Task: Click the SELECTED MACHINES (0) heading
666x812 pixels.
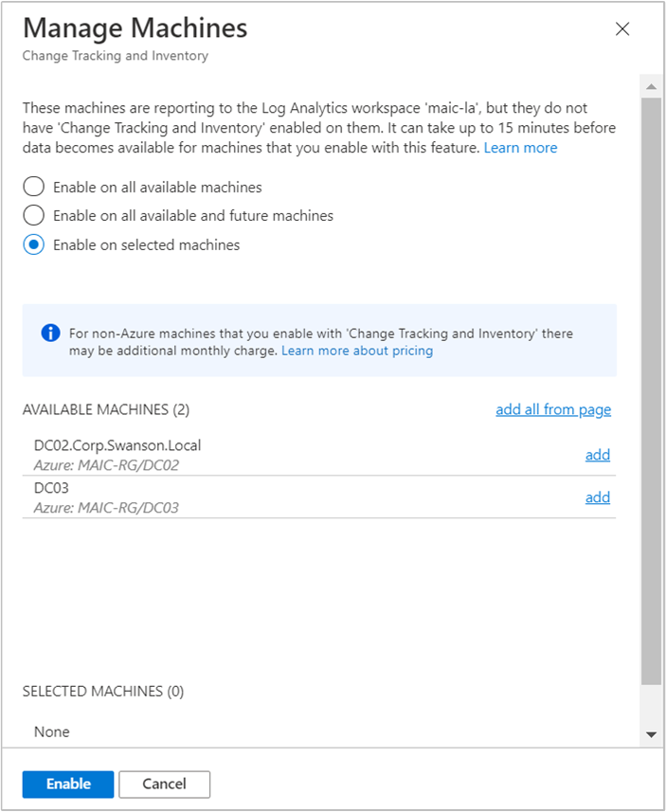Action: pos(103,692)
